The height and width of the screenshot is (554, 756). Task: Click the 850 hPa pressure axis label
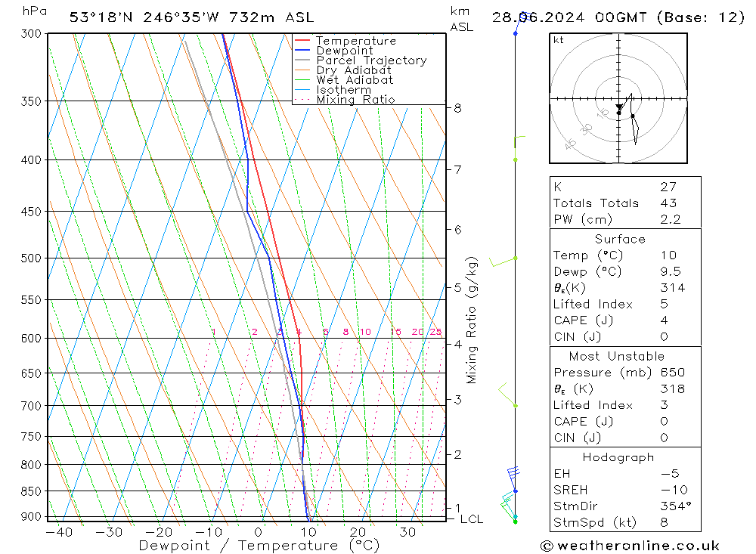click(31, 491)
